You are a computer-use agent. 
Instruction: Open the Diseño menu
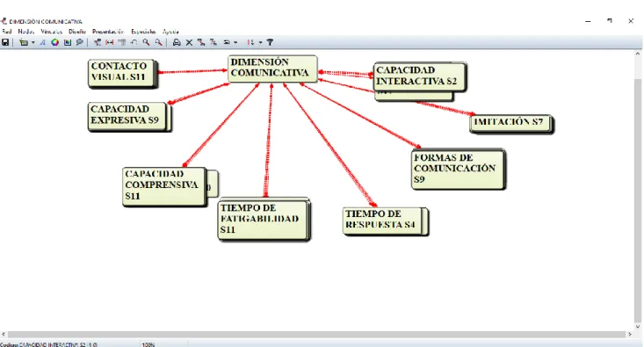click(x=77, y=32)
